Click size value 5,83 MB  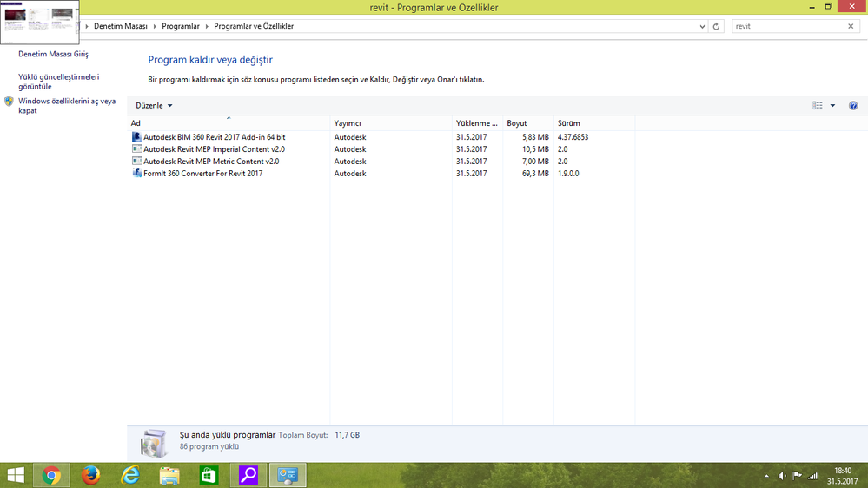coord(535,136)
